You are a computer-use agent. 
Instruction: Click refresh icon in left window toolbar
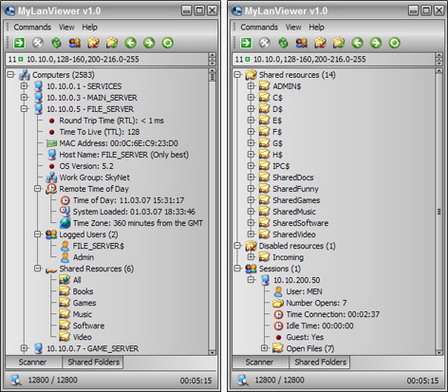[x=56, y=43]
